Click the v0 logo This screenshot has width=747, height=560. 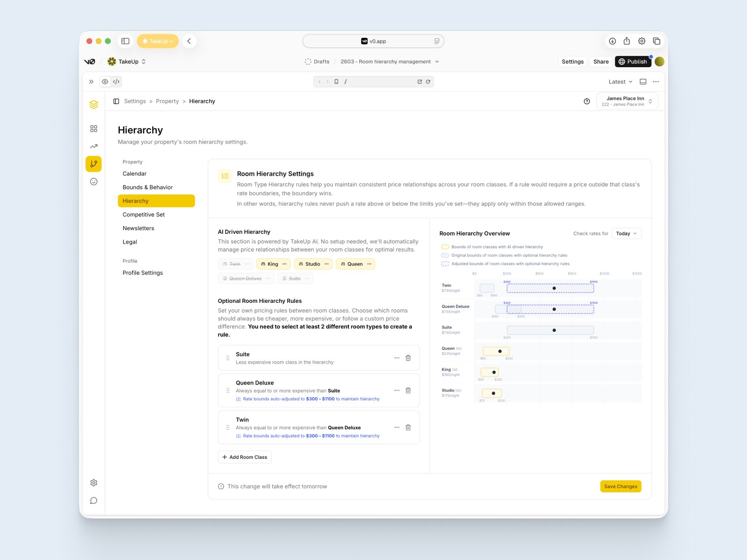pos(90,62)
